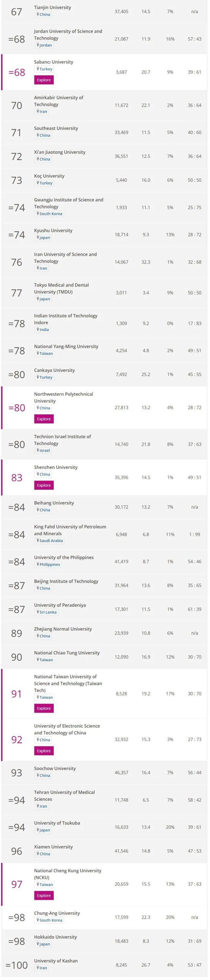
Task: Select the row ranked 90, National Chiao Tung University
Action: [x=67, y=653]
